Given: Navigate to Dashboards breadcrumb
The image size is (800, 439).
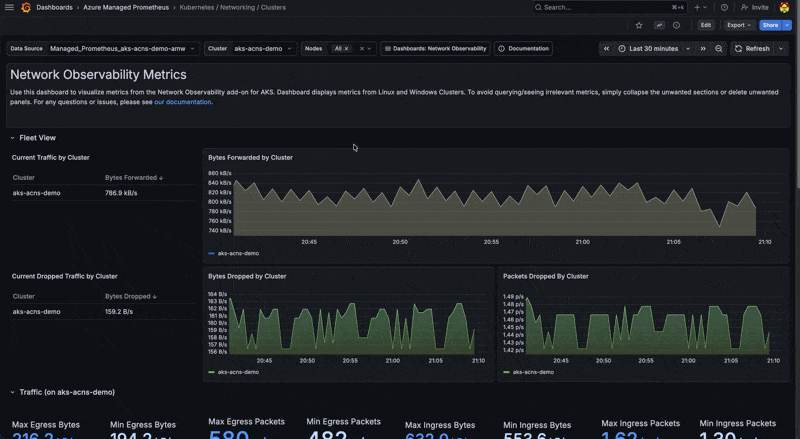Looking at the screenshot, I should pyautogui.click(x=54, y=7).
